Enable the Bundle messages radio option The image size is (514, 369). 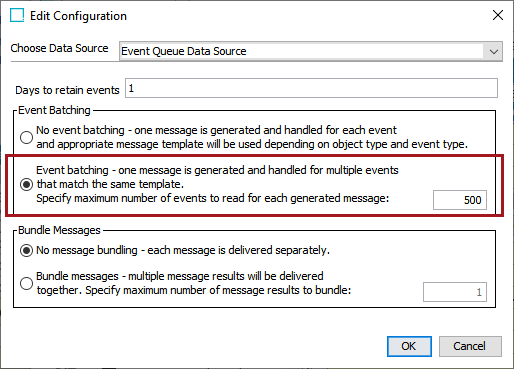pos(26,284)
